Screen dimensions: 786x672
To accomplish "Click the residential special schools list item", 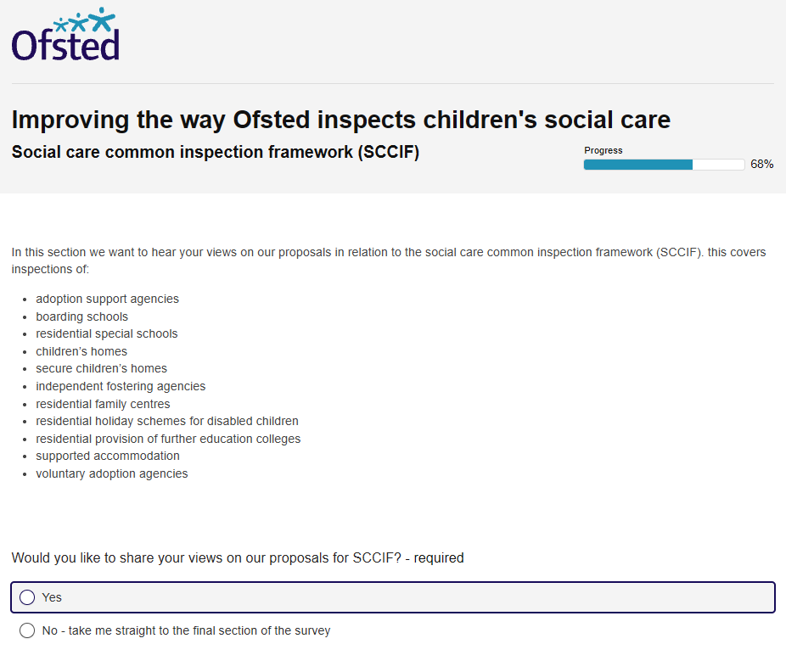I will coord(107,333).
